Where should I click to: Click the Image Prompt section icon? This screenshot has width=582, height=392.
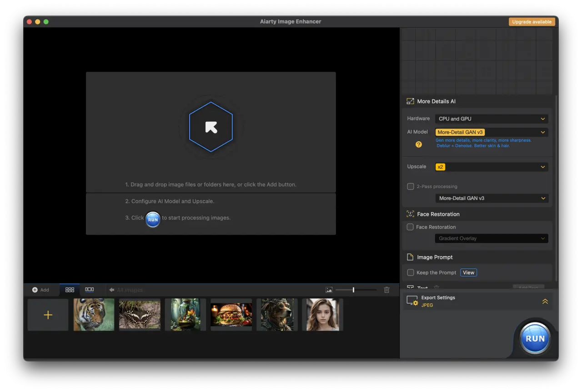pos(410,257)
